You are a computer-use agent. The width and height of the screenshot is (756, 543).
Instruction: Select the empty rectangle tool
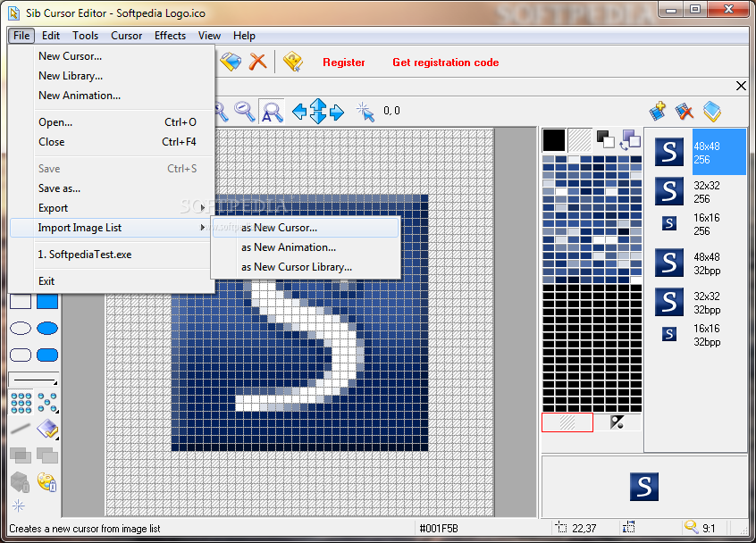[21, 301]
